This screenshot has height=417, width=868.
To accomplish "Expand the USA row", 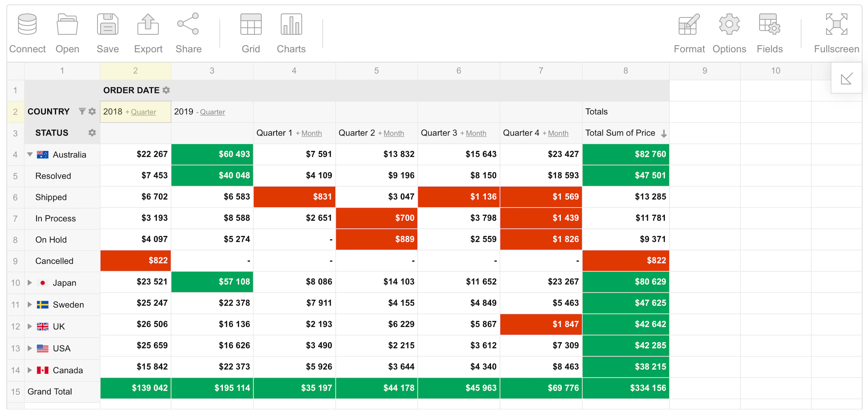I will (30, 348).
